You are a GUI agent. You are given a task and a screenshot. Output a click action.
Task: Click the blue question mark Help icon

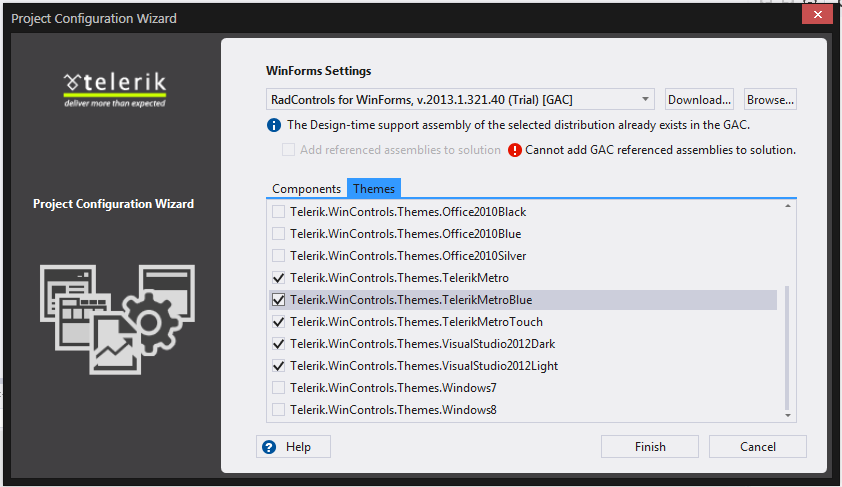[x=269, y=447]
